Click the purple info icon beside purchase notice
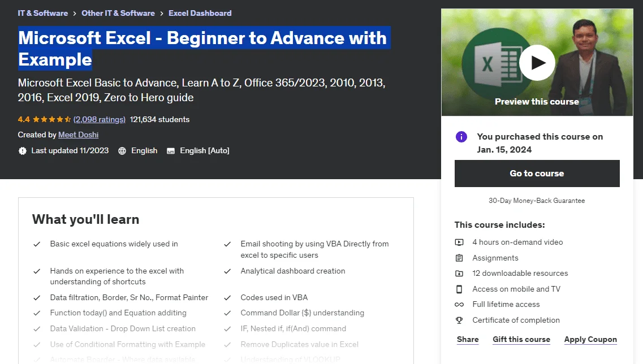 tap(461, 137)
